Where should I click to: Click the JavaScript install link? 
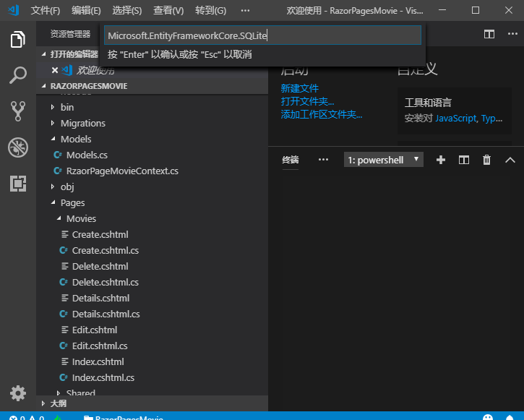click(x=456, y=119)
